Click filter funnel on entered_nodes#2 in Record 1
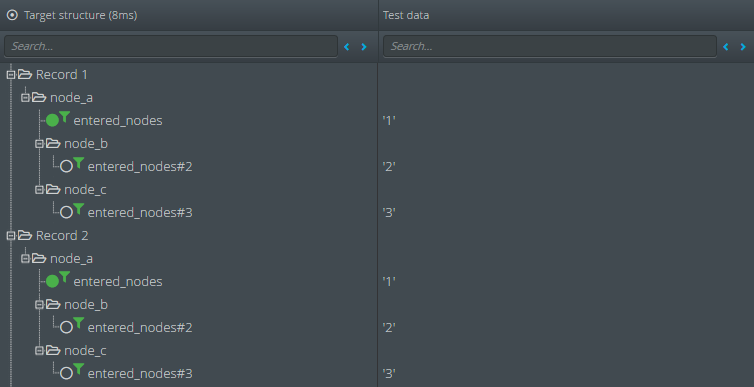 (x=78, y=162)
